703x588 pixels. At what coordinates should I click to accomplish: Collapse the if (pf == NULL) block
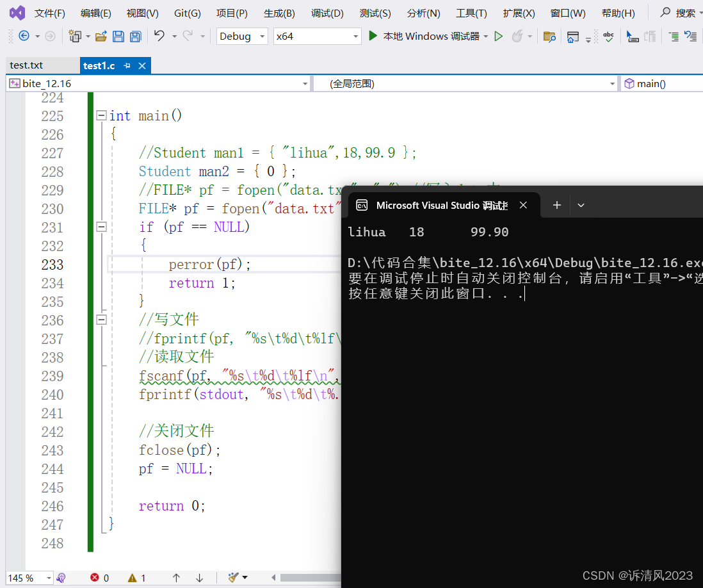[101, 227]
